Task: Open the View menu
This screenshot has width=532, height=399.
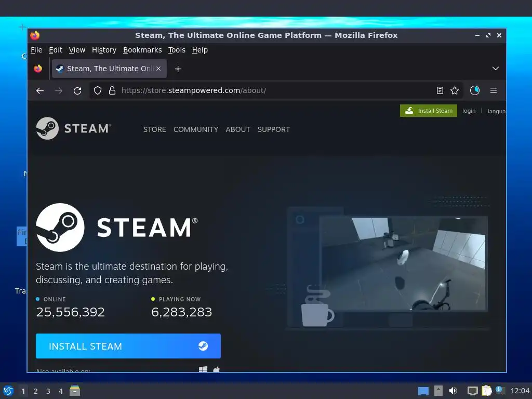Action: point(77,50)
